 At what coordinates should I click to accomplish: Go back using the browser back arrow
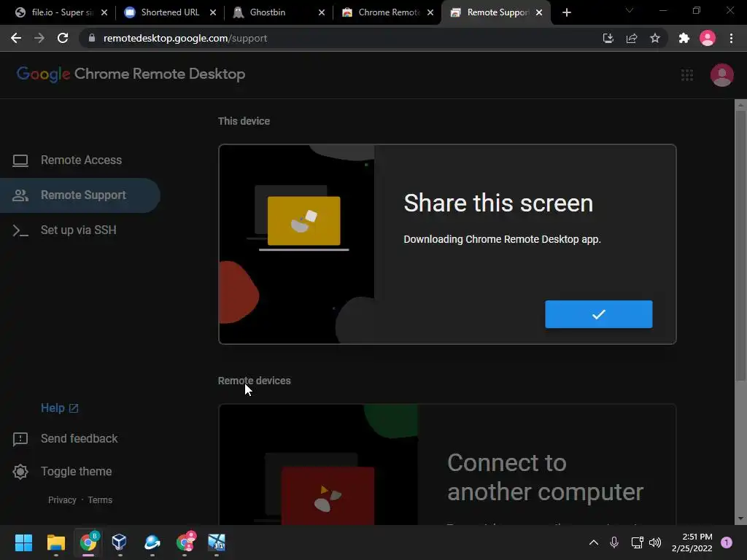tap(16, 38)
